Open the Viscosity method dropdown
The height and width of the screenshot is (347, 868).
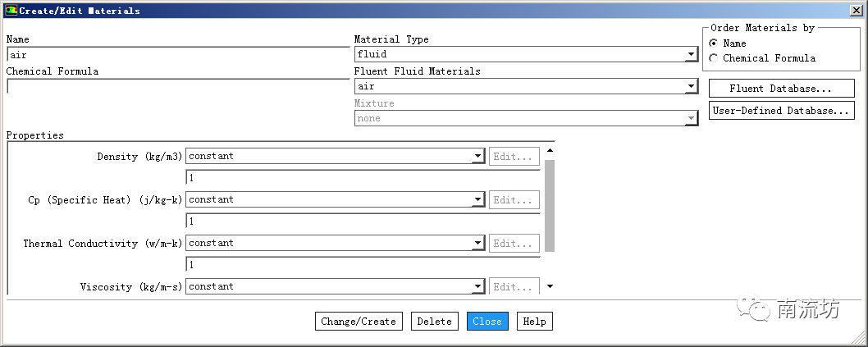tap(477, 287)
